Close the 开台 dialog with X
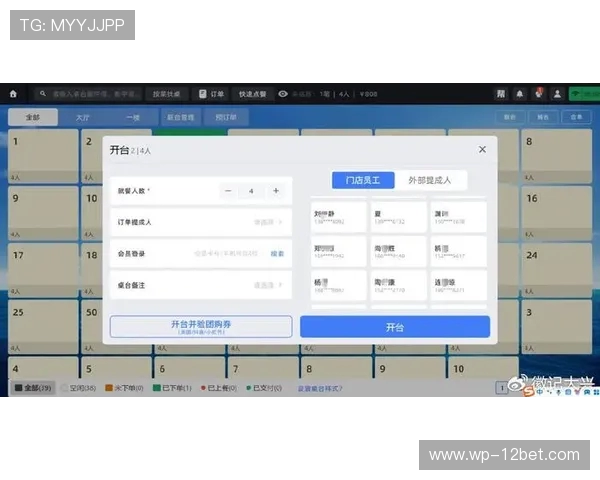The image size is (600, 480). pos(482,149)
